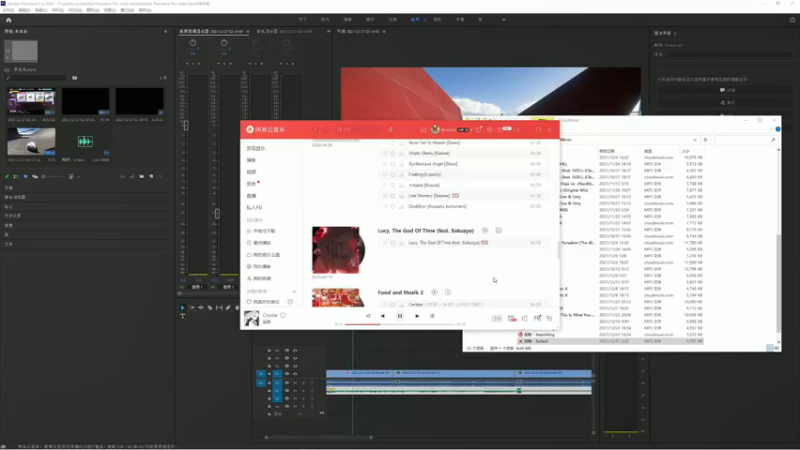Solo audio track A1 in timeline
This screenshot has height=450, width=800.
303,383
